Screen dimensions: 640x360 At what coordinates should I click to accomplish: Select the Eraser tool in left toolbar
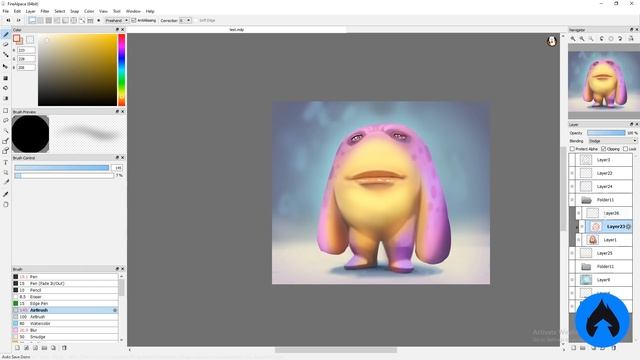pyautogui.click(x=6, y=44)
